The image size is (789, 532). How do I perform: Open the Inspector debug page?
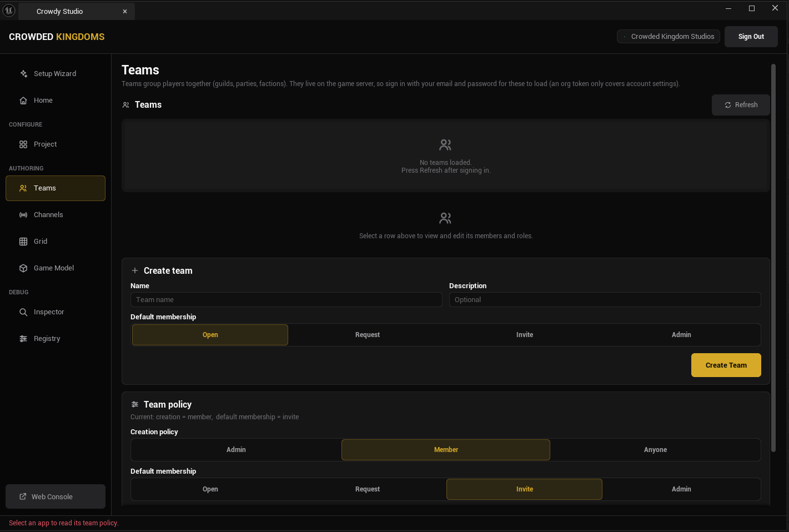(x=56, y=312)
